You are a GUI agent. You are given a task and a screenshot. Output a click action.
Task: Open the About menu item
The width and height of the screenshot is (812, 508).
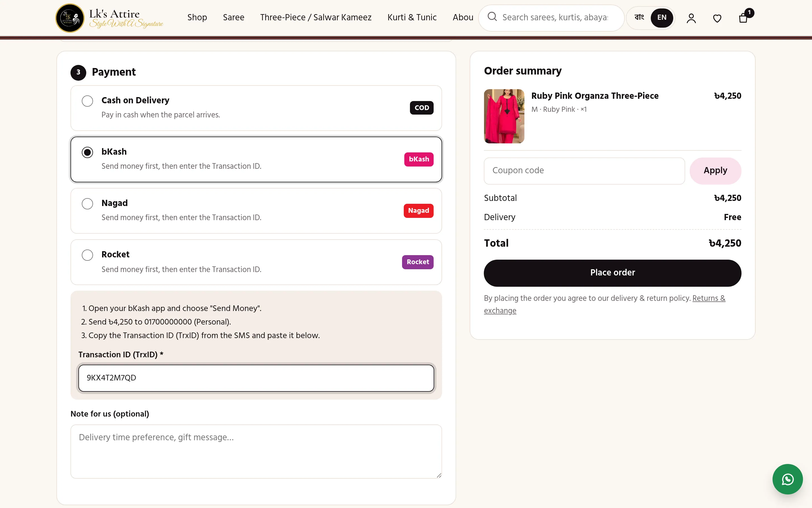coord(463,17)
